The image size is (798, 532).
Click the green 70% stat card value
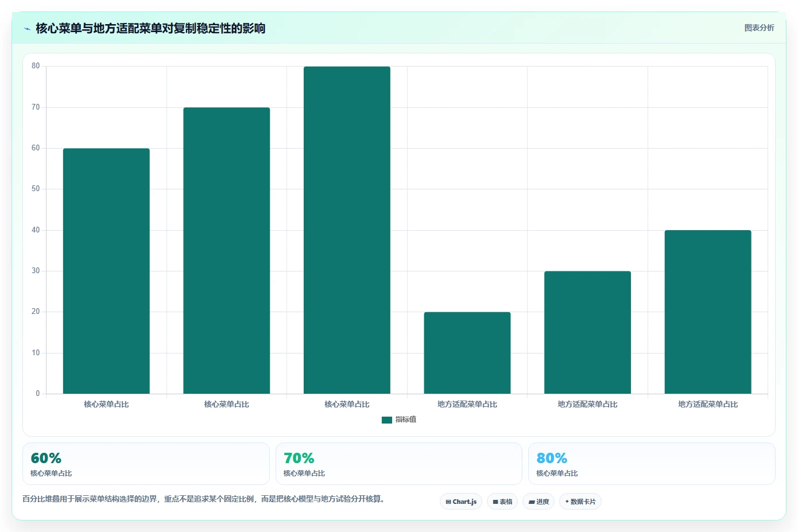pyautogui.click(x=299, y=458)
